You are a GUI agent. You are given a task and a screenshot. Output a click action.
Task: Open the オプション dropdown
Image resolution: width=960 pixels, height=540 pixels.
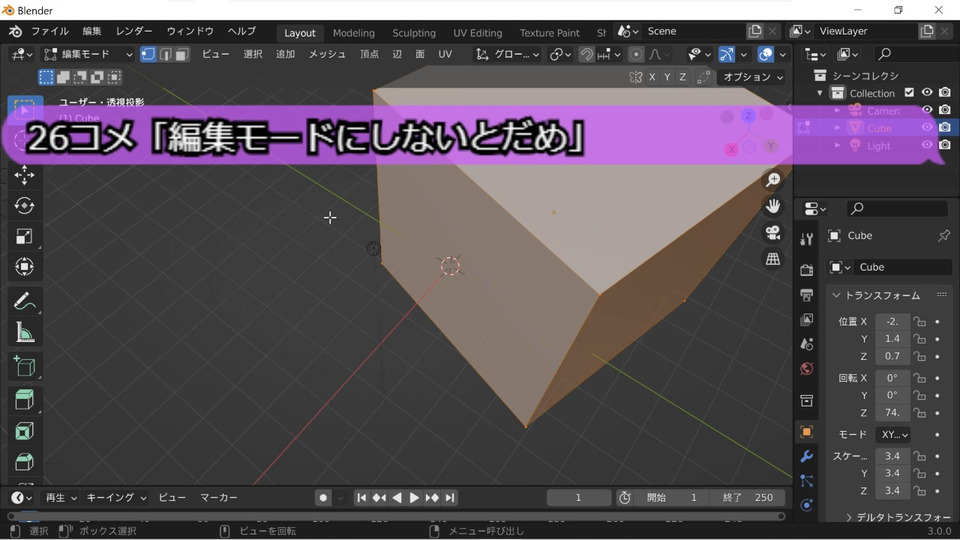(752, 77)
